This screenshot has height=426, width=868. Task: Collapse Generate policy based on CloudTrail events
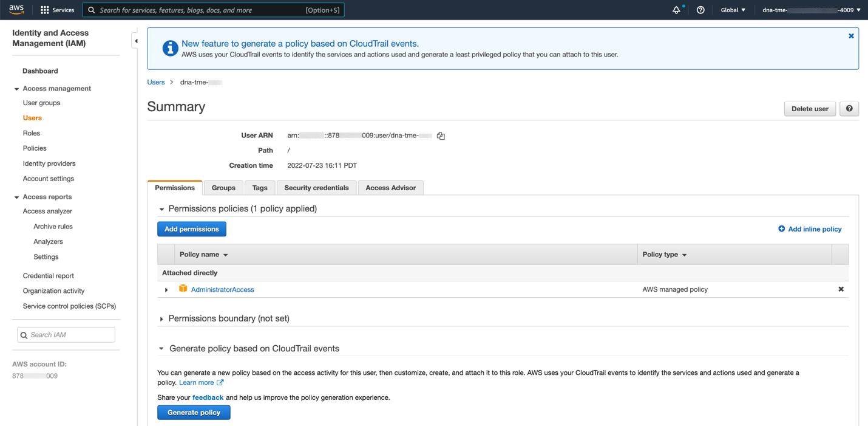pos(161,349)
